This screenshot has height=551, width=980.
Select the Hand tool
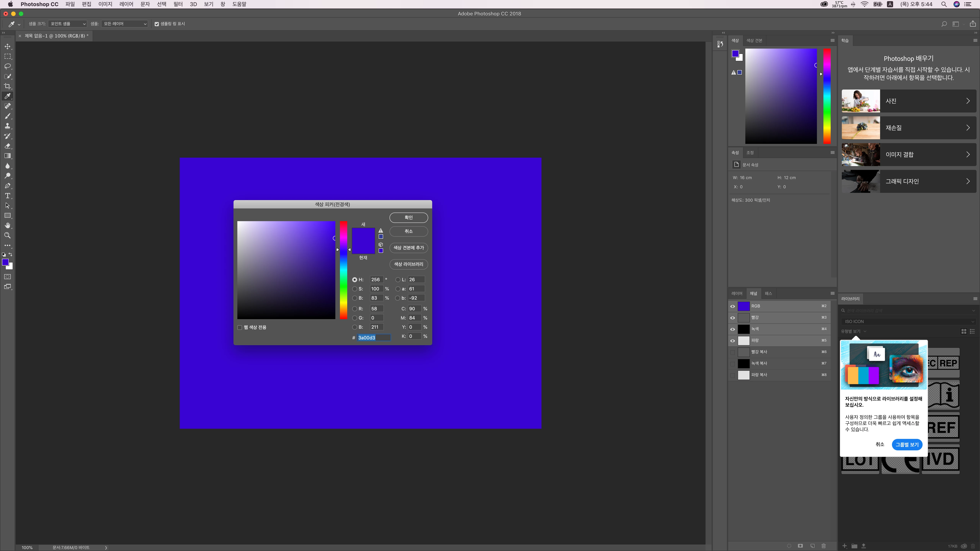coord(7,226)
